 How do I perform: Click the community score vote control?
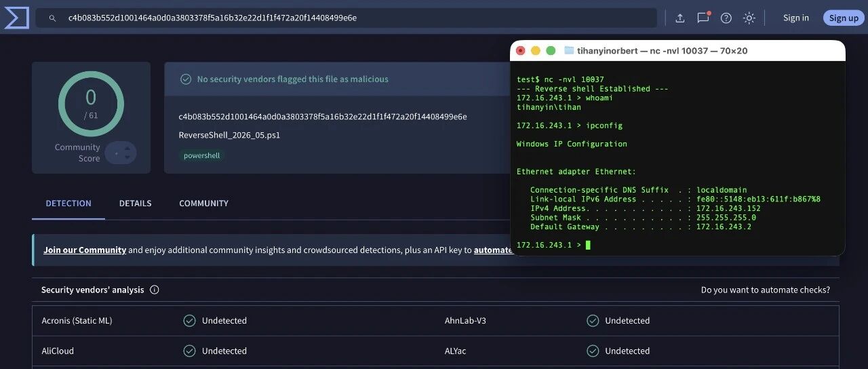121,153
